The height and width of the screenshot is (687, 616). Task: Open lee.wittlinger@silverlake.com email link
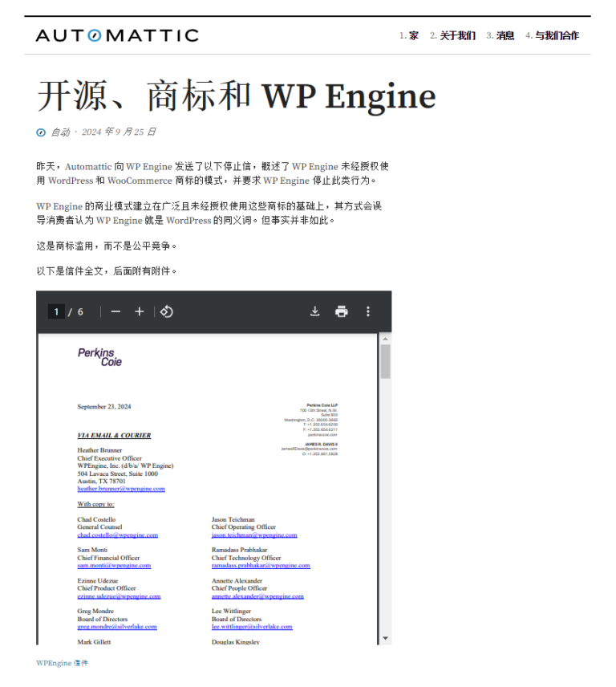pos(252,627)
